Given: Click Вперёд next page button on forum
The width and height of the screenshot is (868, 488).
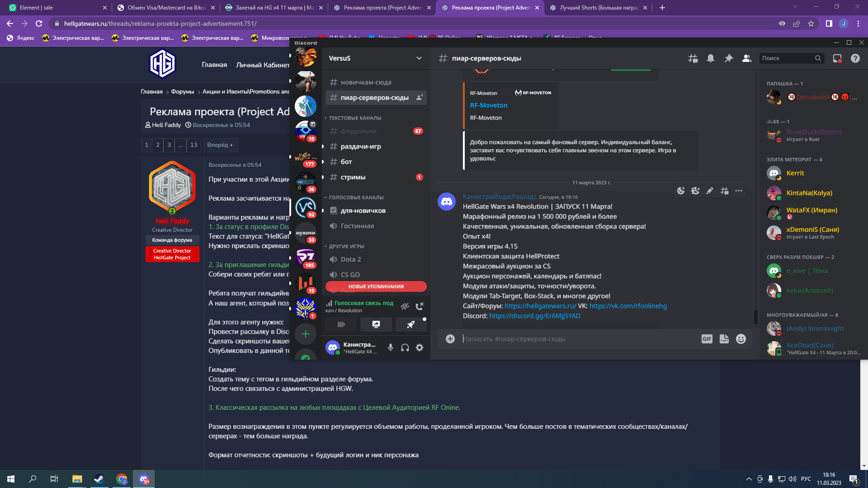Looking at the screenshot, I should [220, 145].
